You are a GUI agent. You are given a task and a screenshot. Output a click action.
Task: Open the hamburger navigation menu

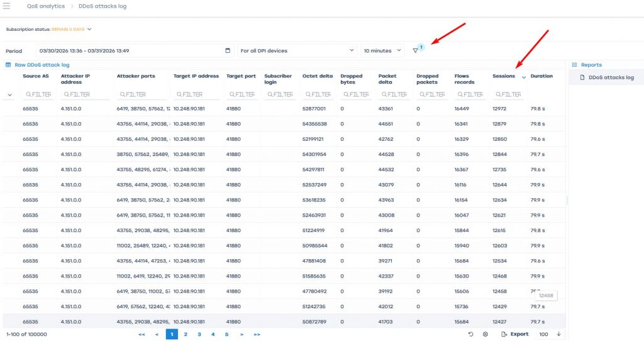point(6,6)
